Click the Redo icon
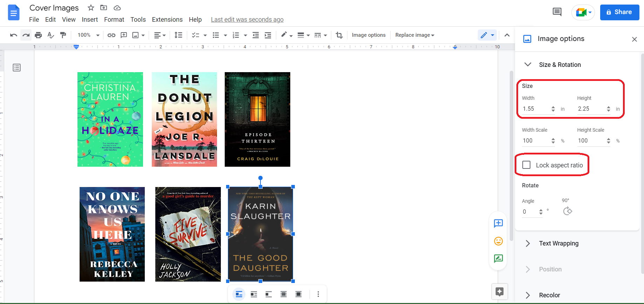This screenshot has height=304, width=644. (x=26, y=35)
